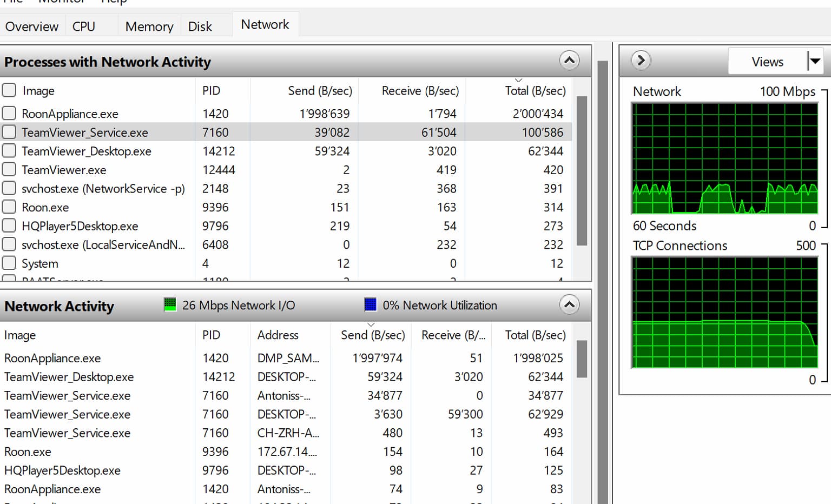The height and width of the screenshot is (504, 831).
Task: Check the TeamViewer_Desktop.exe process checkbox
Action: (9, 150)
